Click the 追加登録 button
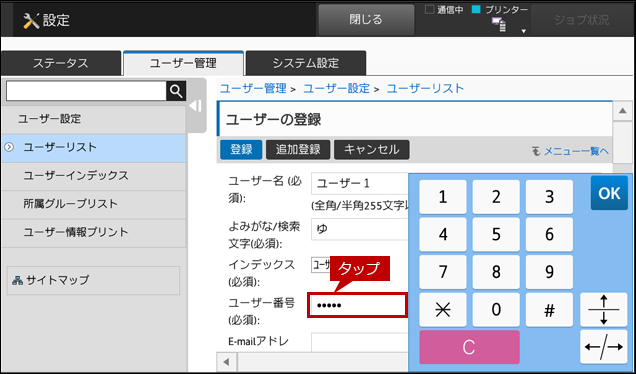Image resolution: width=636 pixels, height=374 pixels. pyautogui.click(x=298, y=150)
